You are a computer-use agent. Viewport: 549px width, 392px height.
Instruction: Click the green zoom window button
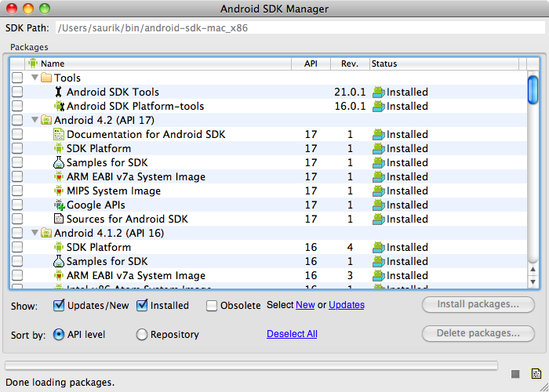pos(45,9)
